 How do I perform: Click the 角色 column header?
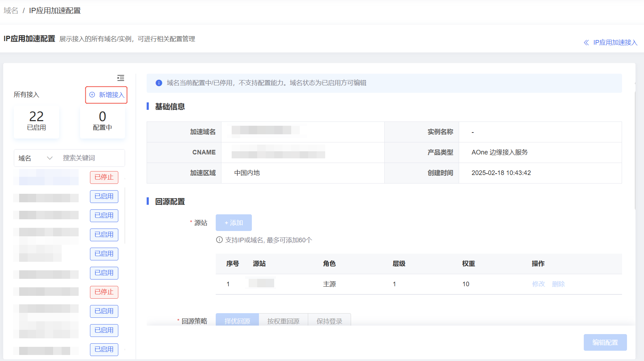click(x=329, y=264)
